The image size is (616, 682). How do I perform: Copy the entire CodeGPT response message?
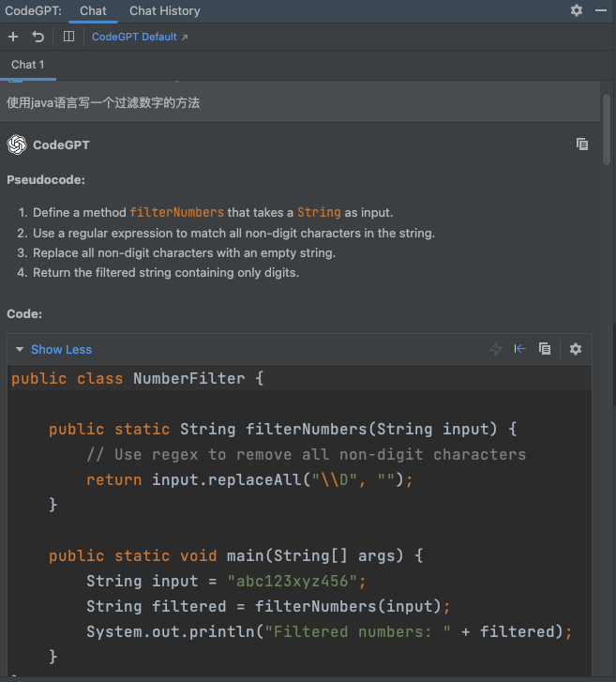tap(582, 144)
